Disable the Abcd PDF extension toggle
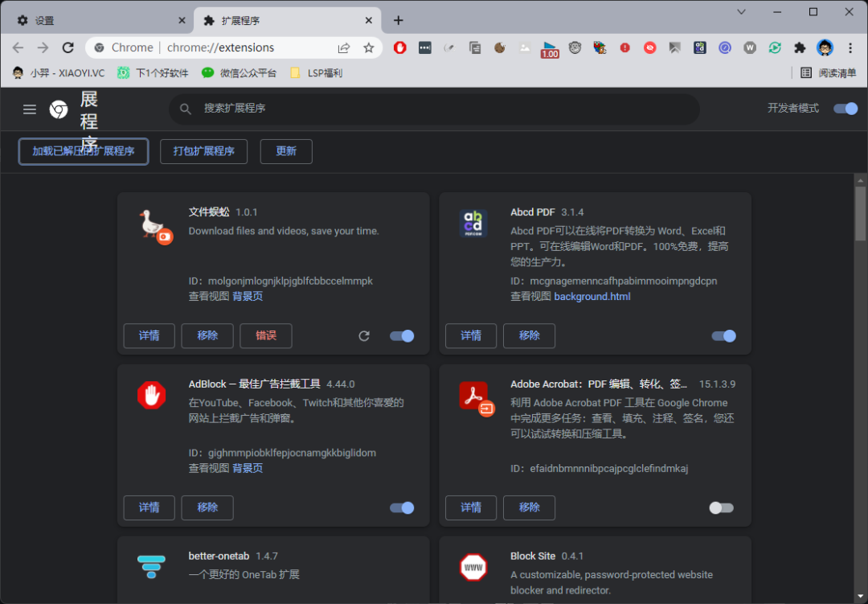 point(723,336)
